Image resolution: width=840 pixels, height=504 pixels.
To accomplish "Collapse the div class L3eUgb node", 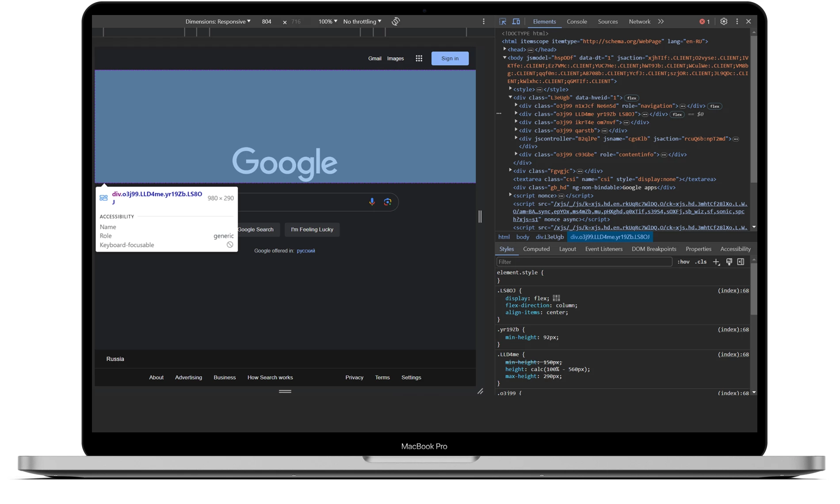I will point(511,97).
